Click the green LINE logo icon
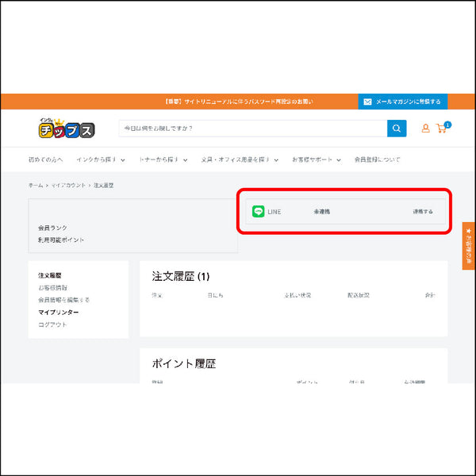 pos(258,212)
